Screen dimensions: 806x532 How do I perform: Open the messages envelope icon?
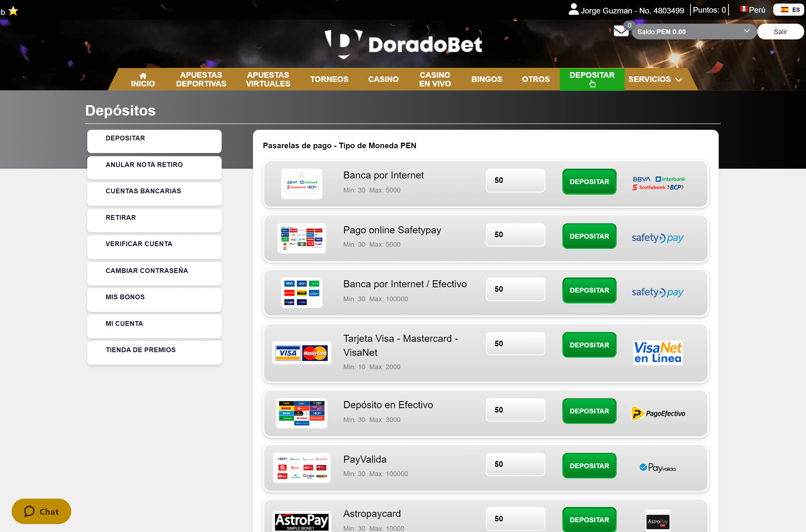621,30
